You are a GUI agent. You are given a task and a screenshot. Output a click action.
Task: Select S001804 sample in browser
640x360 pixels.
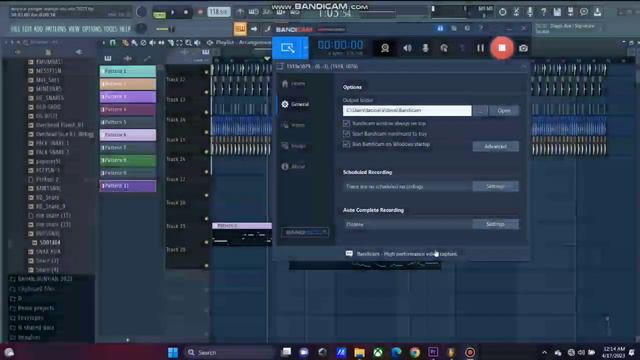tap(50, 242)
